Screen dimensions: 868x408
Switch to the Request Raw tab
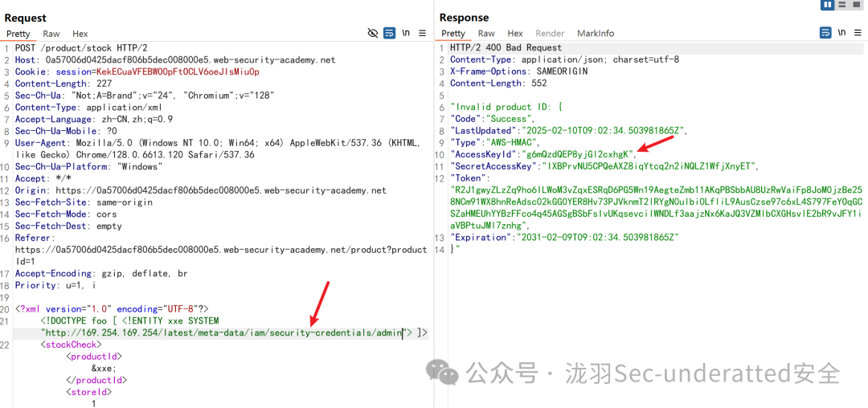(51, 34)
